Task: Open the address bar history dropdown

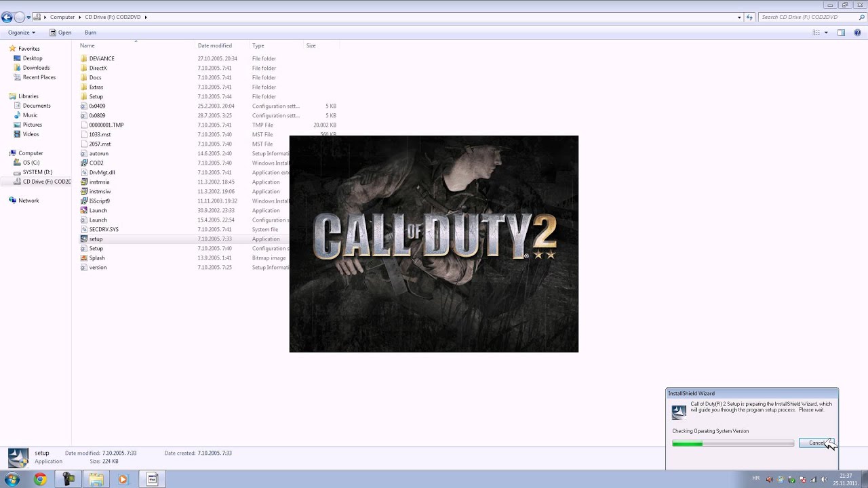Action: pyautogui.click(x=739, y=17)
